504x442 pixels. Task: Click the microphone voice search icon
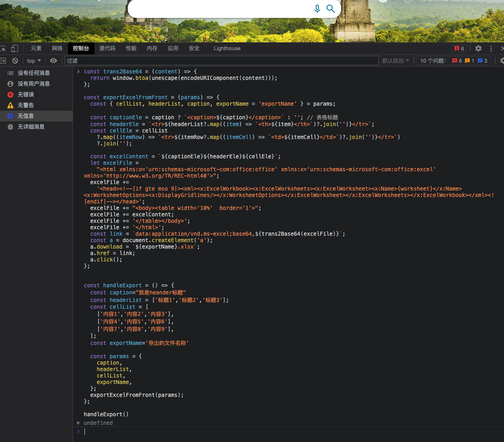(317, 9)
